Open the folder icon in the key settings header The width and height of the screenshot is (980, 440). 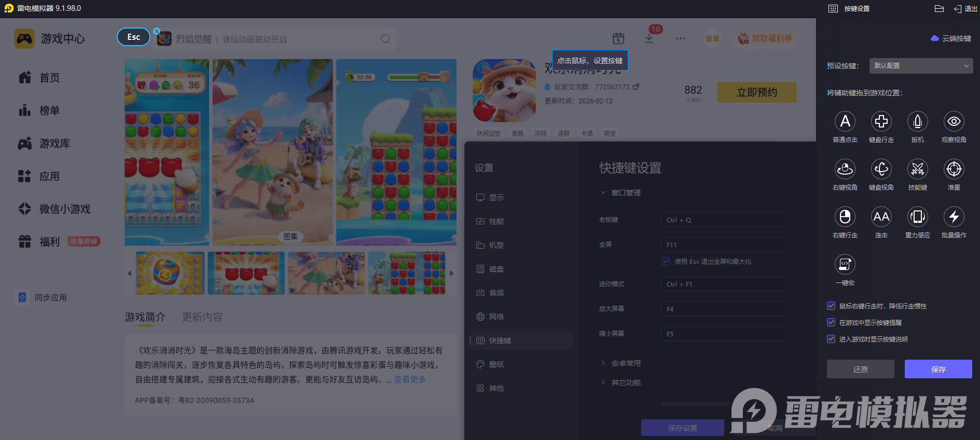[939, 8]
